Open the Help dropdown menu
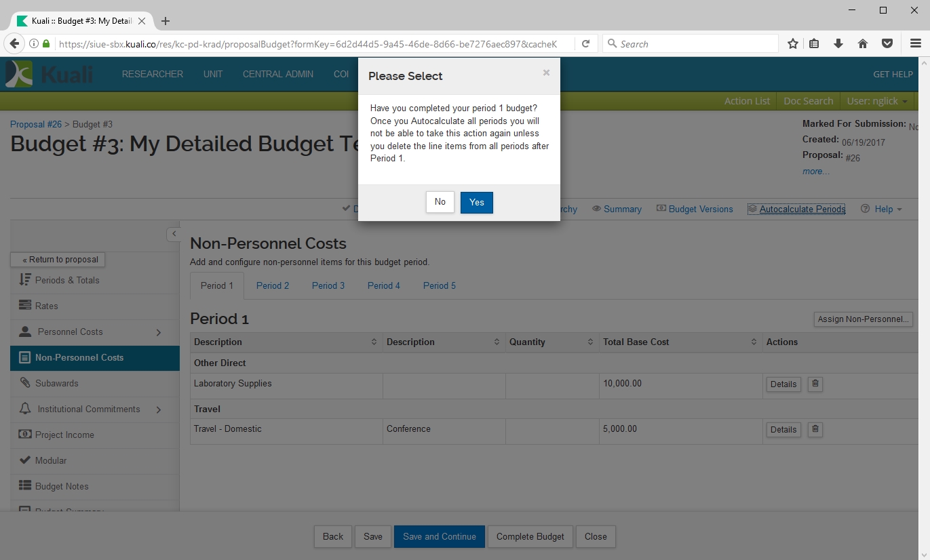 coord(882,209)
